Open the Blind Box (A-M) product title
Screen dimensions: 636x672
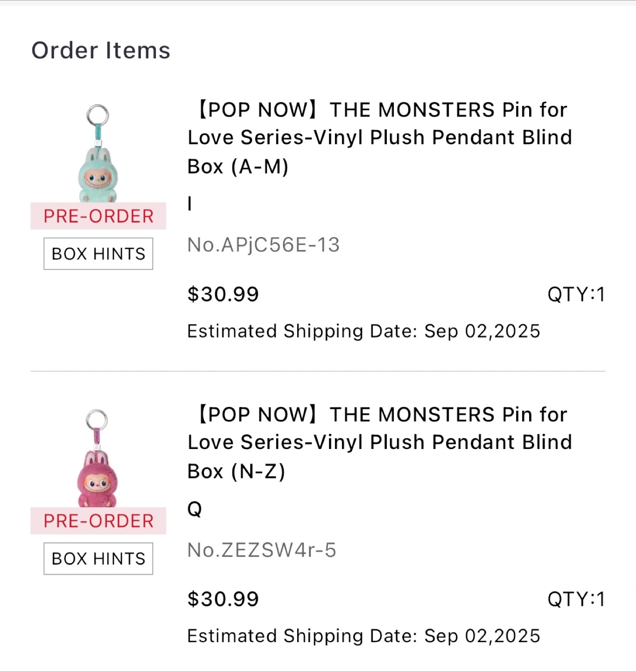(379, 138)
